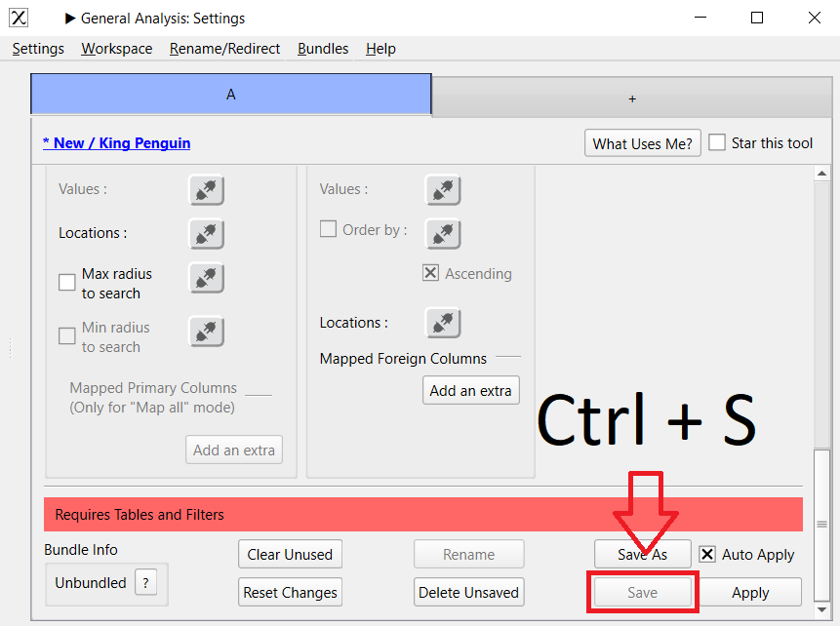Viewport: 840px width, 626px height.
Task: Click plug icon for Max radius to search
Action: tap(206, 278)
